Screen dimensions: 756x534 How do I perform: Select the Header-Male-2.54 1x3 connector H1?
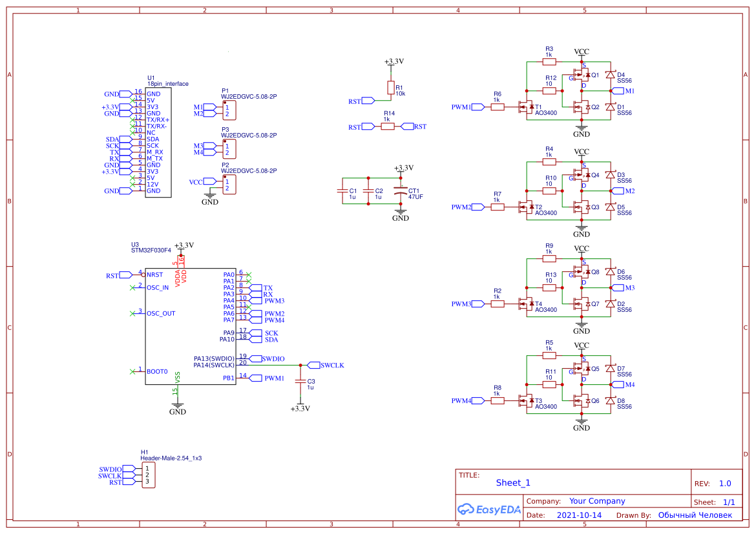tap(147, 476)
